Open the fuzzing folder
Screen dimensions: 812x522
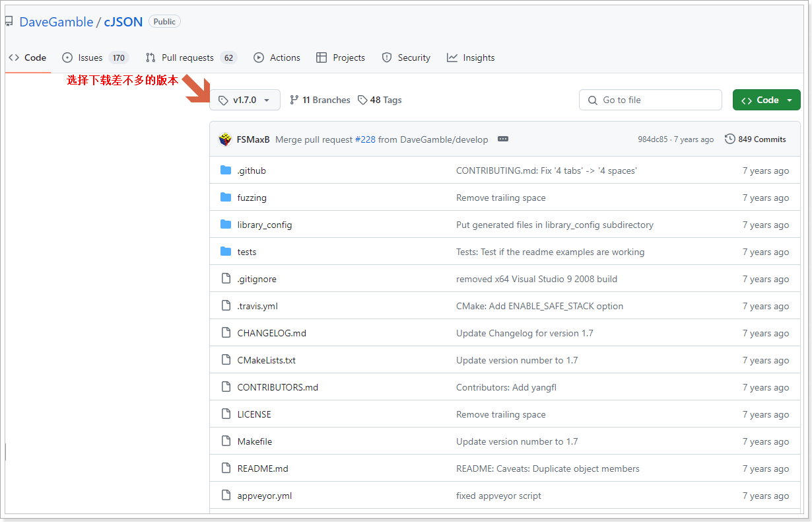pos(252,198)
